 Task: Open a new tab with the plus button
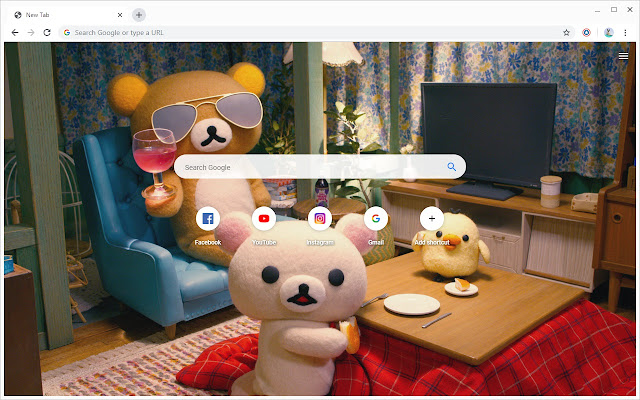coord(139,15)
